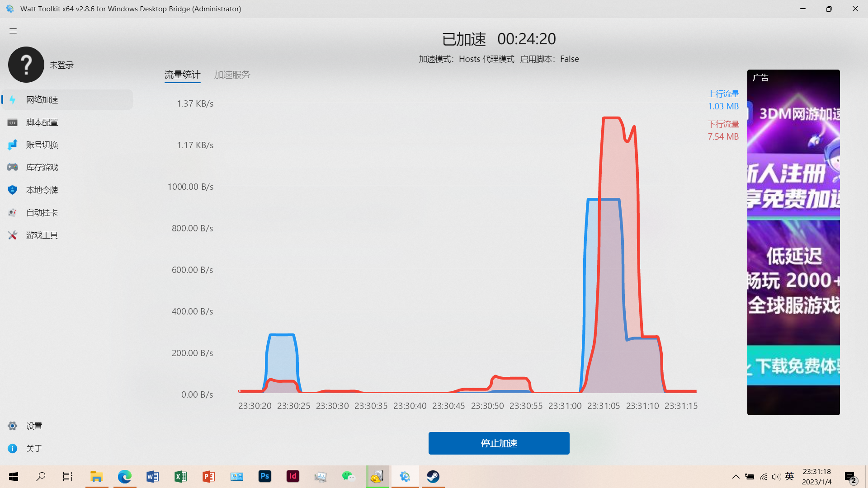Select the network acceleration lightning icon
868x488 pixels.
[x=13, y=99]
